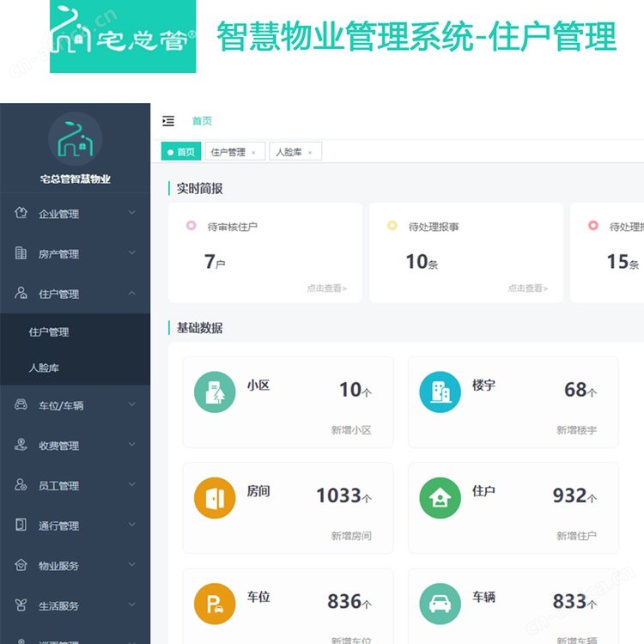
Task: Expand the 生活服务 menu chevron
Action: (132, 605)
